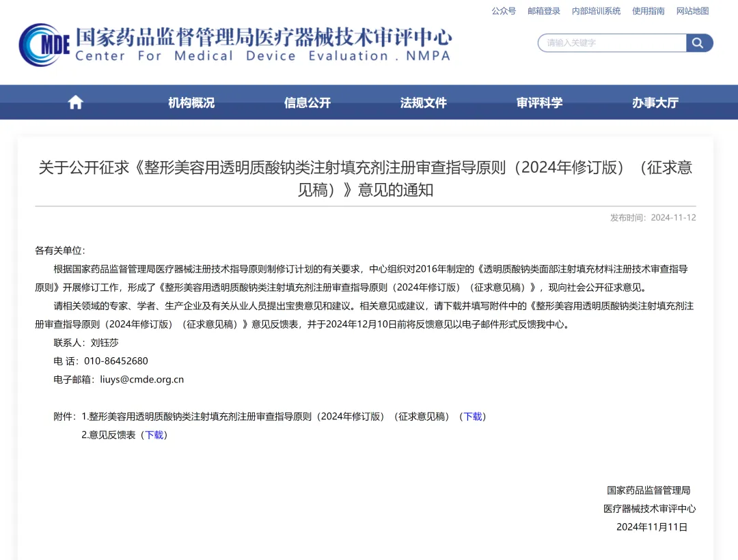Open the 内部培训系统 link
Viewport: 738px width, 560px height.
click(596, 11)
